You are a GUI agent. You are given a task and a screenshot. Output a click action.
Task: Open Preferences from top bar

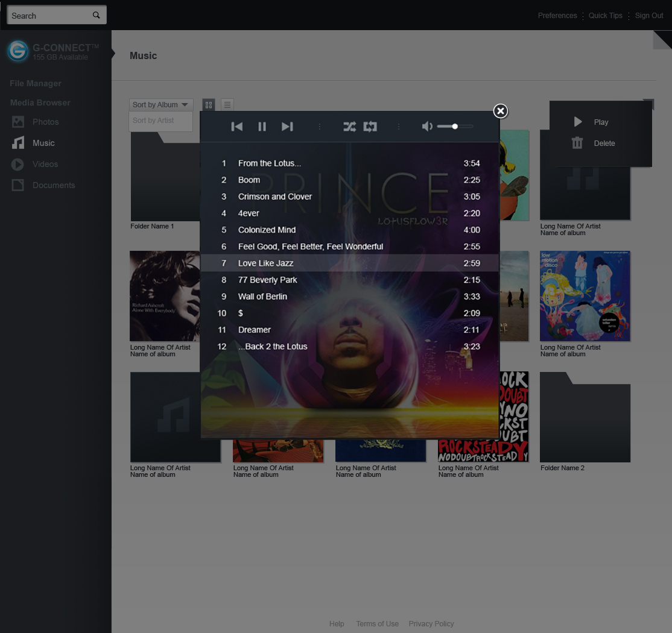(557, 16)
